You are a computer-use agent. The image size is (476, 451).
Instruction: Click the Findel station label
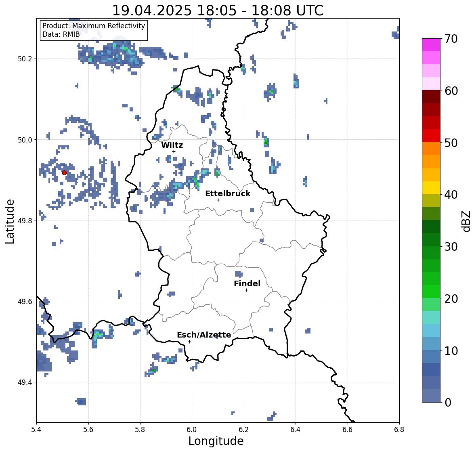point(247,283)
